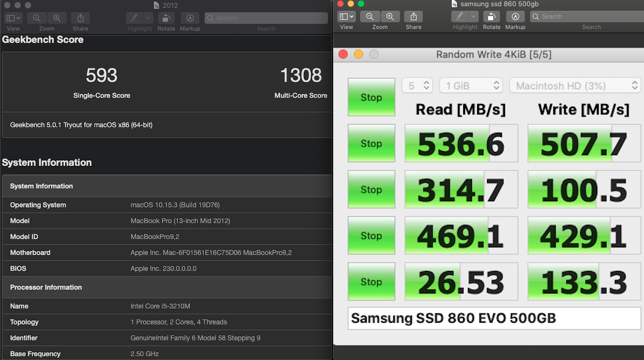Open Share menu in the 2012 window

(x=80, y=18)
